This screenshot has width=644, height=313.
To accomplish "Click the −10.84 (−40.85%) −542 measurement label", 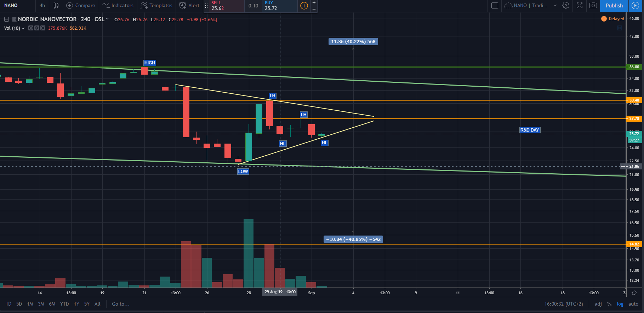I will click(x=353, y=239).
